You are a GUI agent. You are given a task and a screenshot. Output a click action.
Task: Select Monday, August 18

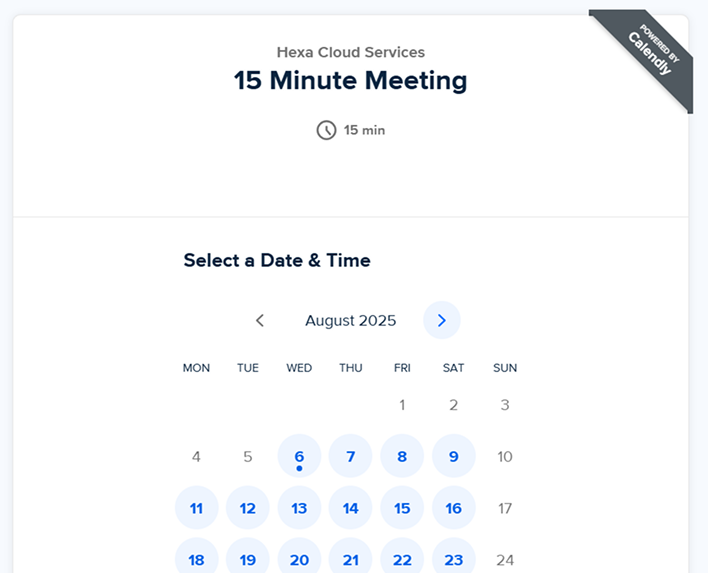point(196,558)
